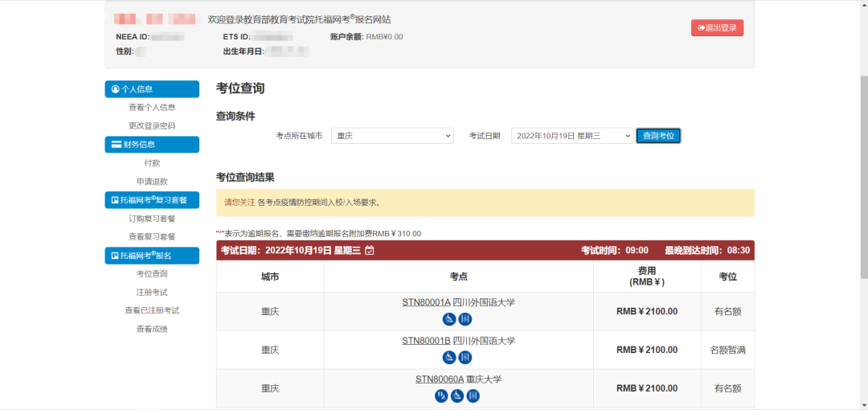Screen dimensions: 868x410
Task: Open the 考点所在城市 city dropdown
Action: point(392,136)
